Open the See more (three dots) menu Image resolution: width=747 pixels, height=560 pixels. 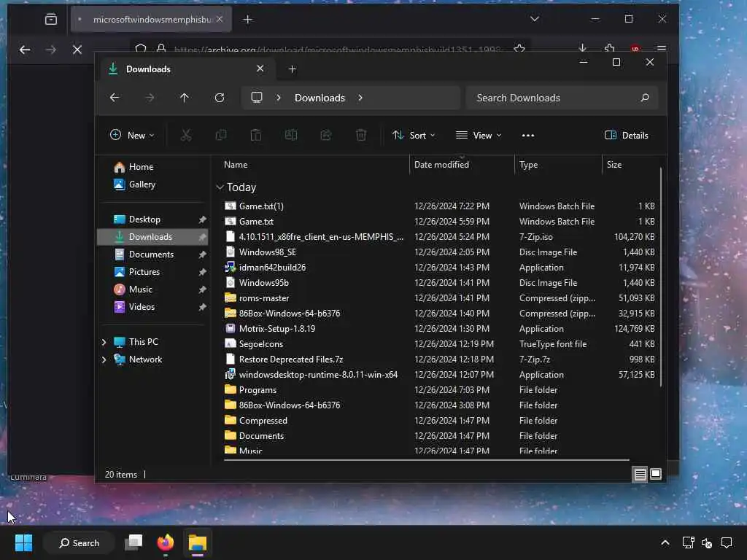coord(528,135)
